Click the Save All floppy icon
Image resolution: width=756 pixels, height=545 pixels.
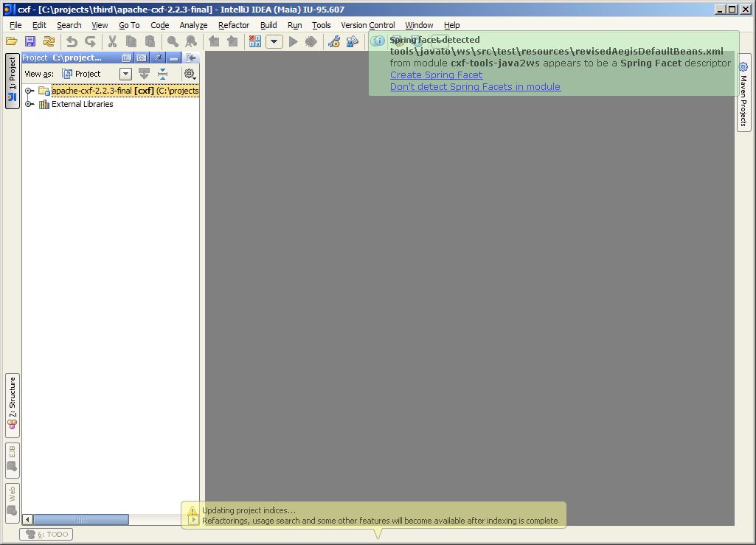(30, 41)
